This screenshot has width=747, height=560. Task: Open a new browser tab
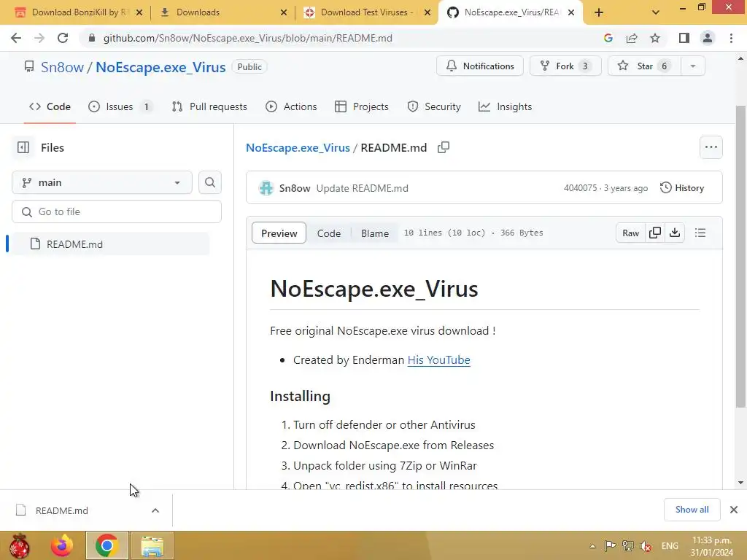pos(599,12)
